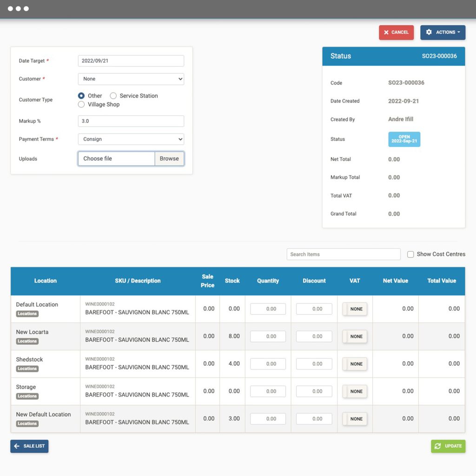Viewport: 476px width, 476px height.
Task: Toggle VAT NONE button in Shedstock row
Action: [x=355, y=364]
